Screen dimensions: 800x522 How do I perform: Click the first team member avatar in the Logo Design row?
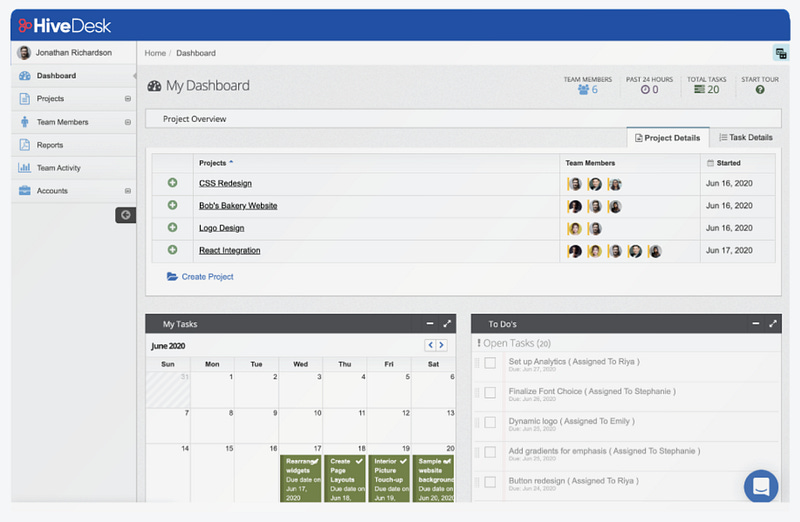pyautogui.click(x=574, y=229)
